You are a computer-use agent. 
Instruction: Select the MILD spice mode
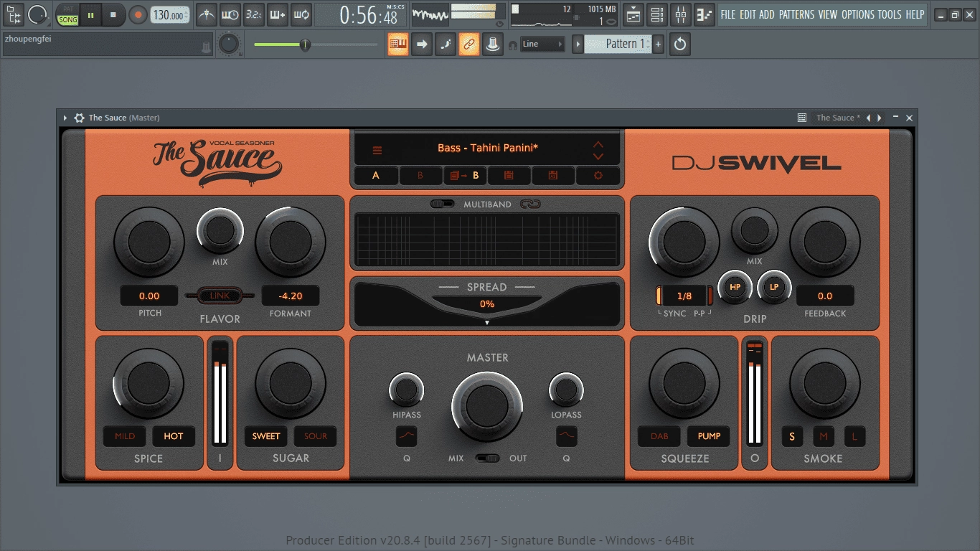coord(125,436)
